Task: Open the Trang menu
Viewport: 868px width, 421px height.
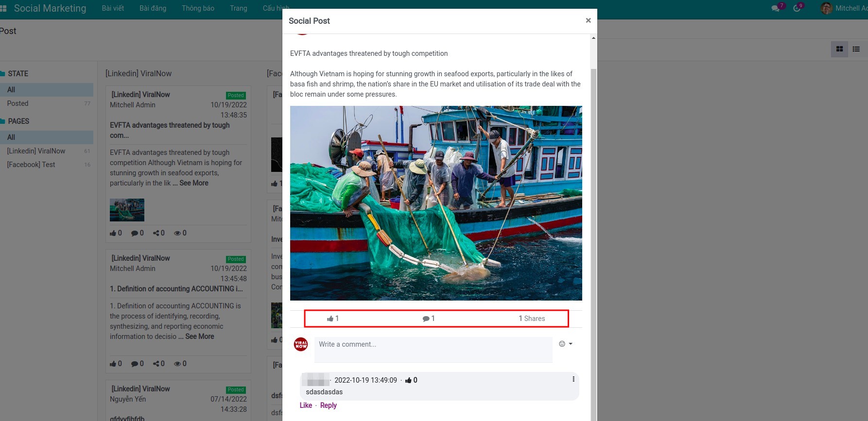Action: (x=239, y=8)
